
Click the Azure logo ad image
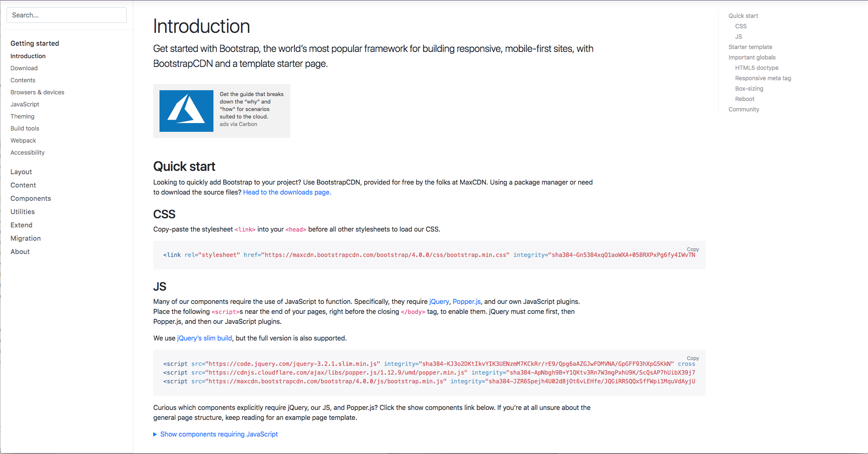click(x=186, y=111)
